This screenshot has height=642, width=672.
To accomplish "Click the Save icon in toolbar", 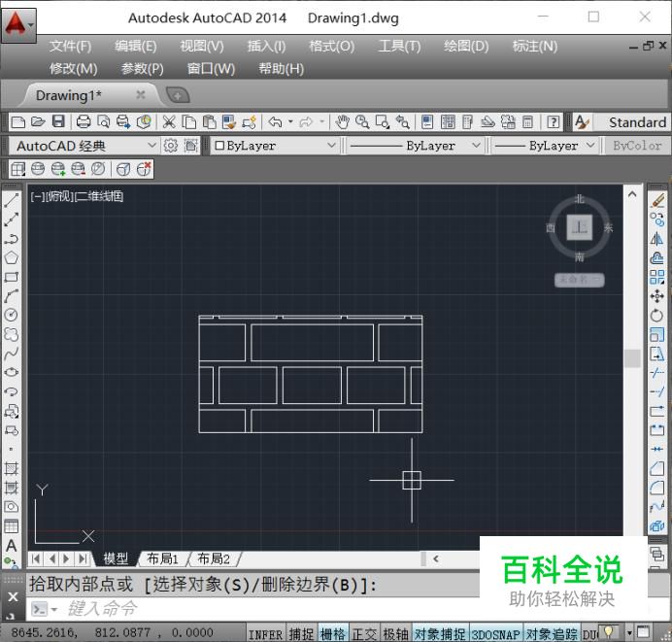I will 58,121.
